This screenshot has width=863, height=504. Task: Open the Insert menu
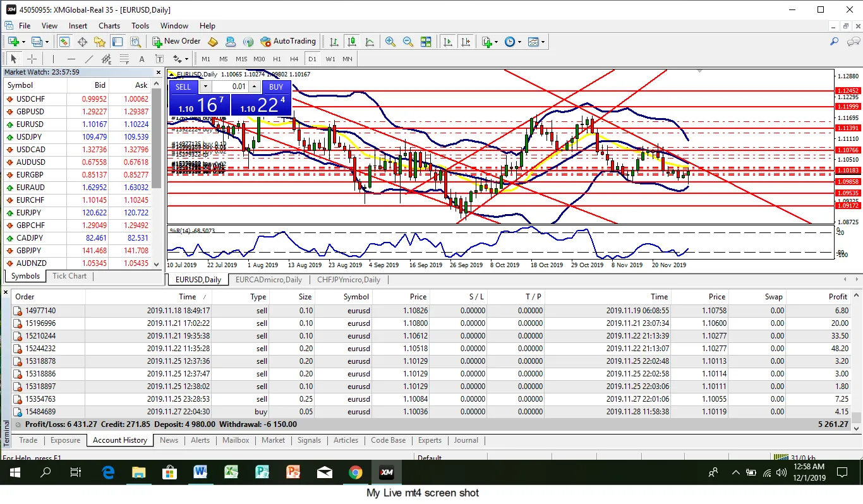pos(78,26)
